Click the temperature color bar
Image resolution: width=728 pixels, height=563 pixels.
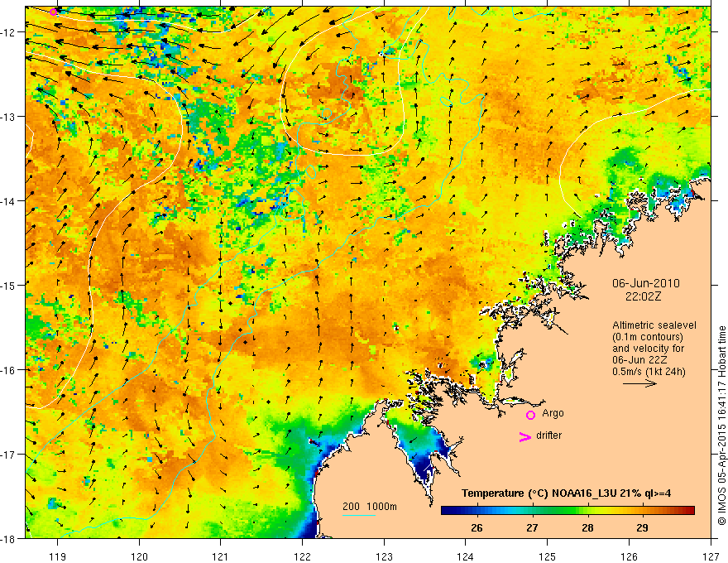tap(568, 510)
